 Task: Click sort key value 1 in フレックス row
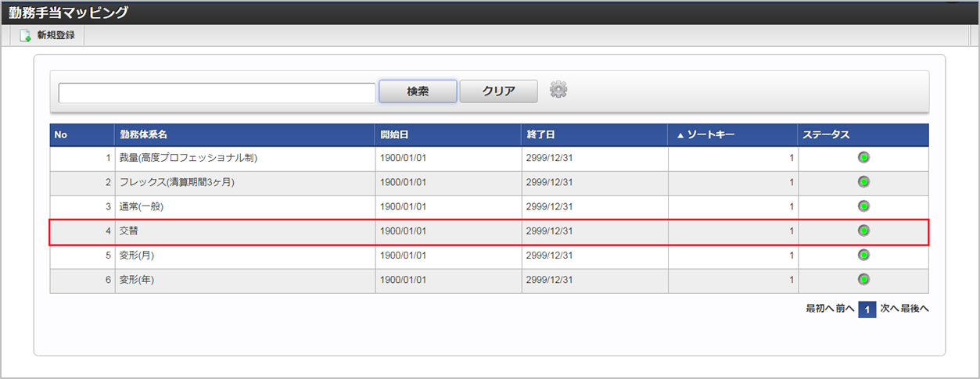click(x=792, y=183)
